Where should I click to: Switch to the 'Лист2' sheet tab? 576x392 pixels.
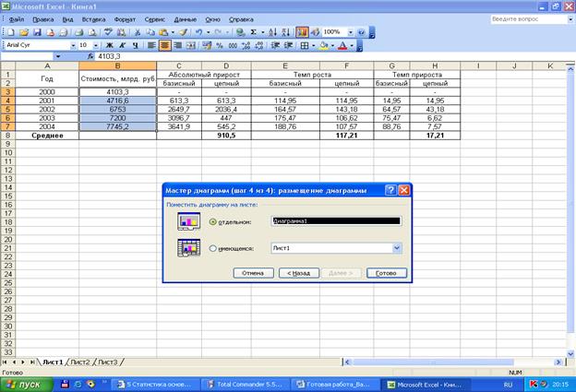80,362
